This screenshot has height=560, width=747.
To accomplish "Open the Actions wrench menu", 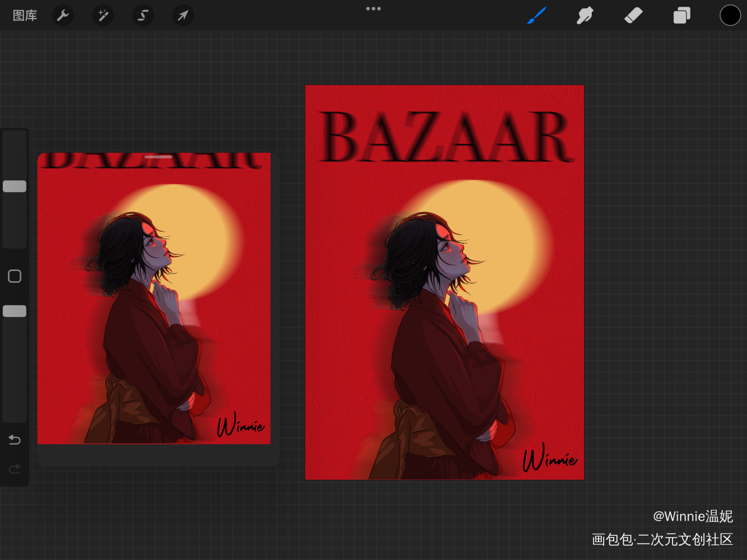I will [x=63, y=15].
